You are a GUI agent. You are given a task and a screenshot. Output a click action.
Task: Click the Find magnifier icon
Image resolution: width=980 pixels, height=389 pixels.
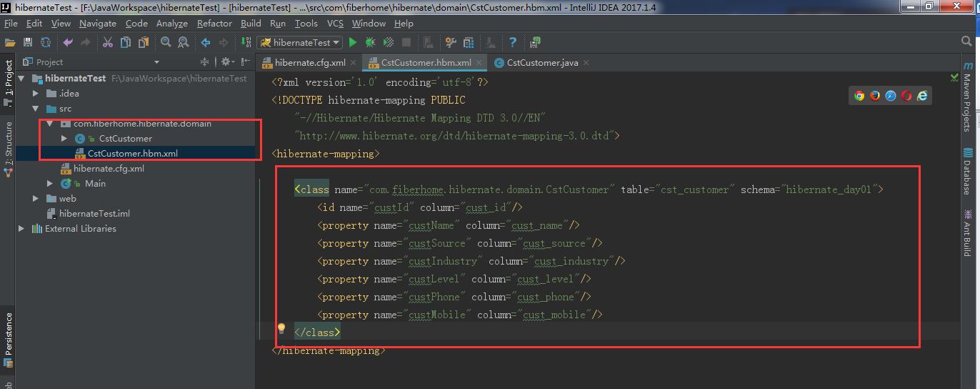[x=166, y=42]
